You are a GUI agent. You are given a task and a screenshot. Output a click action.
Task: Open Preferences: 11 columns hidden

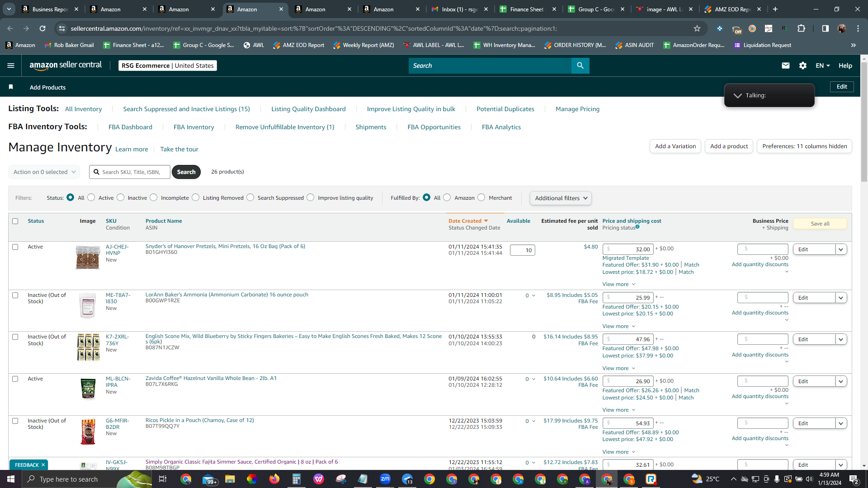tap(804, 146)
